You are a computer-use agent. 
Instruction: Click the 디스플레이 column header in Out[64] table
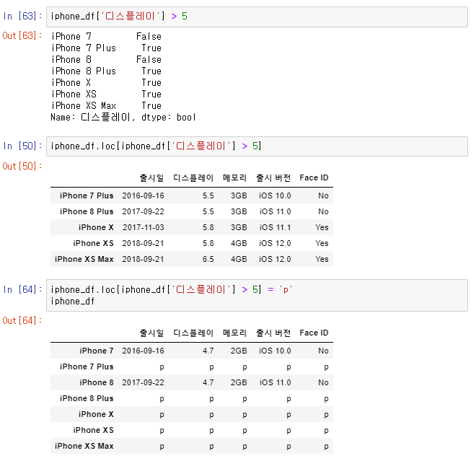tap(193, 333)
